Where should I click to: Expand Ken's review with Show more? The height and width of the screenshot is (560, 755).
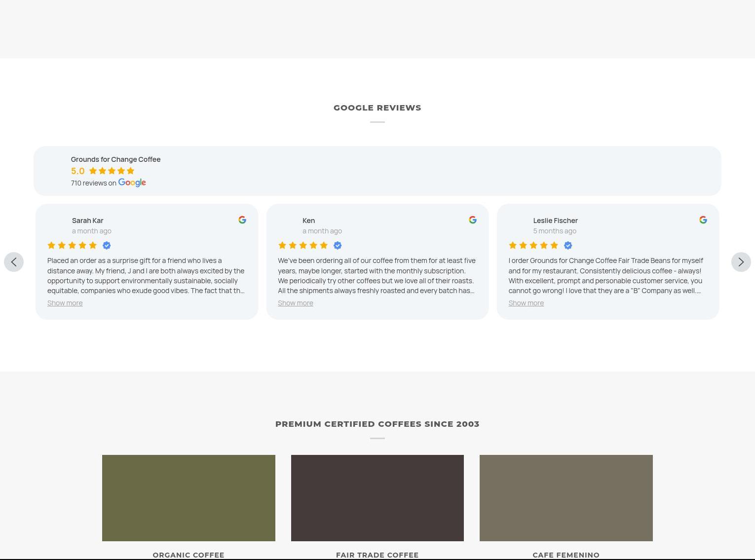click(x=295, y=303)
